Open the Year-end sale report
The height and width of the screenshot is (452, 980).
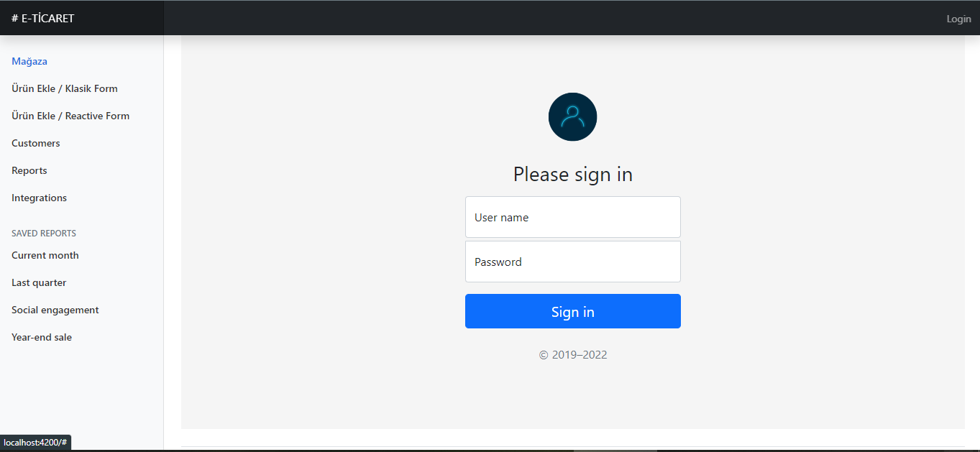point(42,337)
